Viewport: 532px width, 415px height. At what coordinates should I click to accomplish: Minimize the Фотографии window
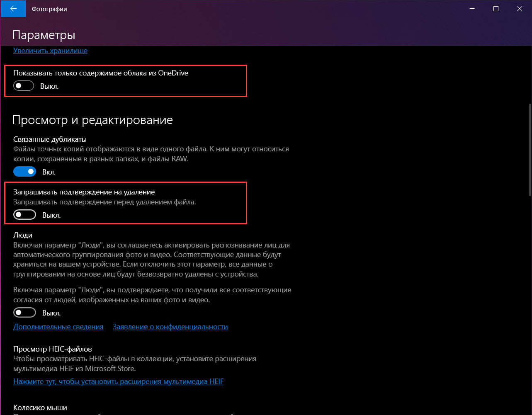click(473, 8)
